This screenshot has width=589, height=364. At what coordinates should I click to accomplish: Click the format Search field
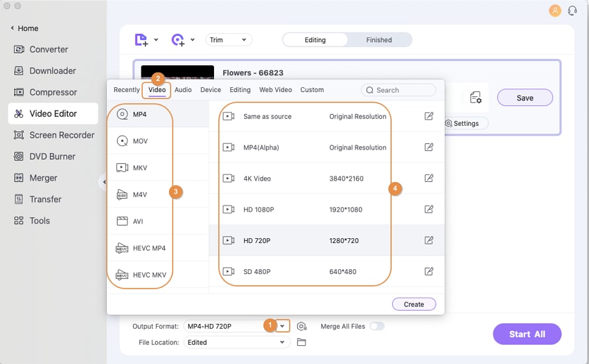pos(399,90)
